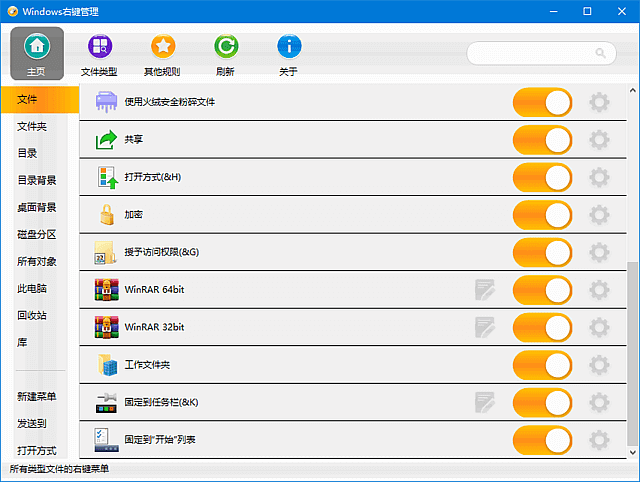Click the 刷新 refresh icon
640x482 pixels.
226,47
